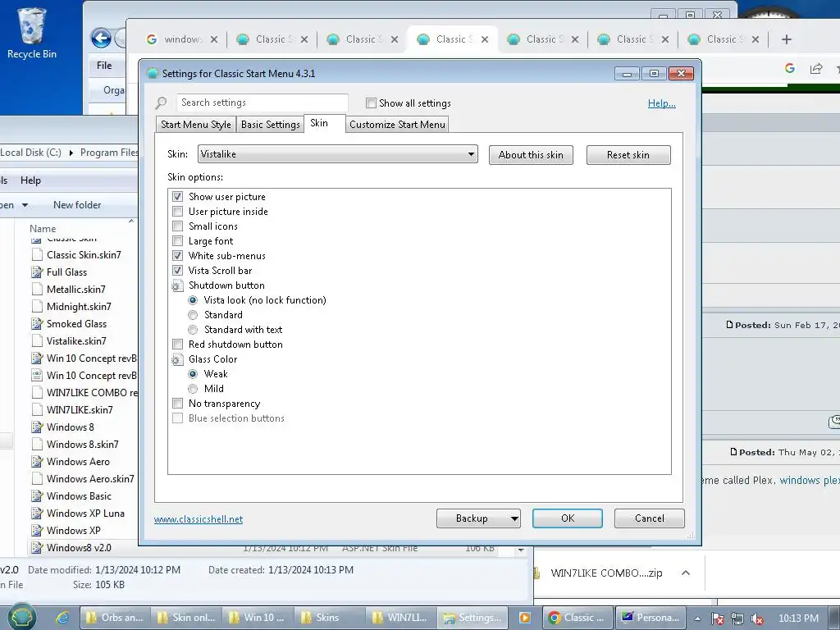
Task: Select the Windows XP Luna file icon
Action: pyautogui.click(x=37, y=514)
